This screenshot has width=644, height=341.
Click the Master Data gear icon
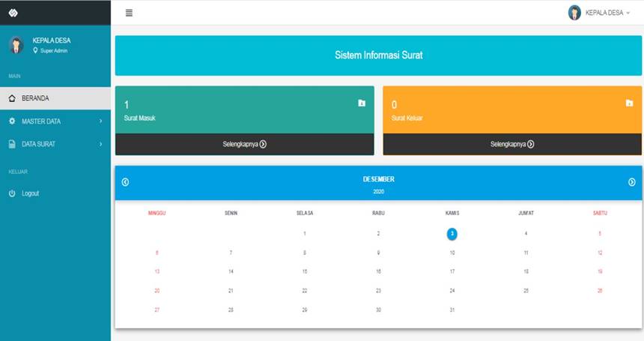(x=12, y=121)
